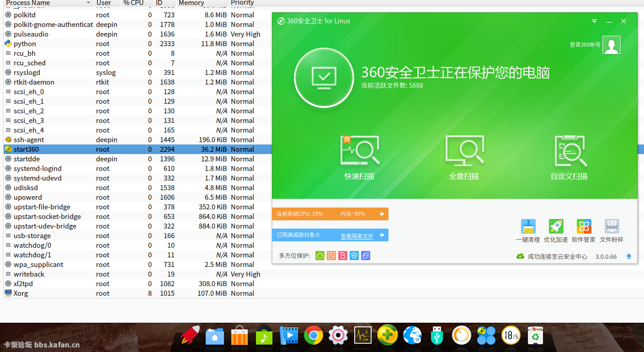644x352 pixels.
Task: Open file shredder (文件粉碎) icon
Action: [612, 226]
